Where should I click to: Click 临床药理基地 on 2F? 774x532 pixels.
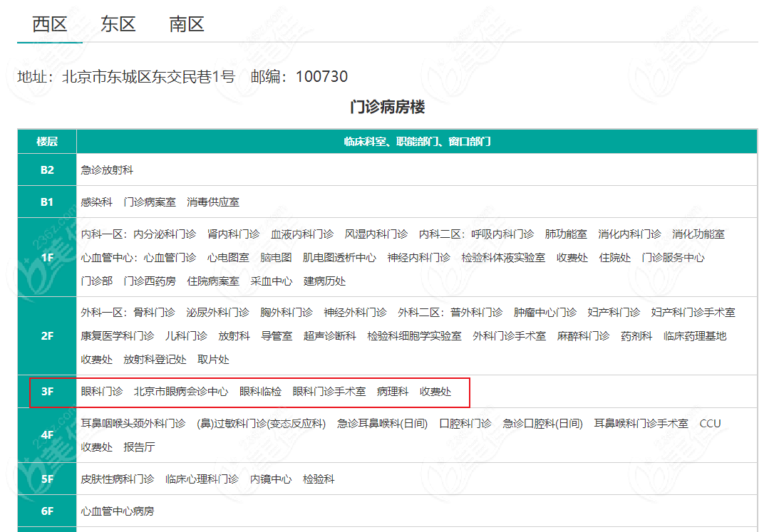(x=695, y=336)
